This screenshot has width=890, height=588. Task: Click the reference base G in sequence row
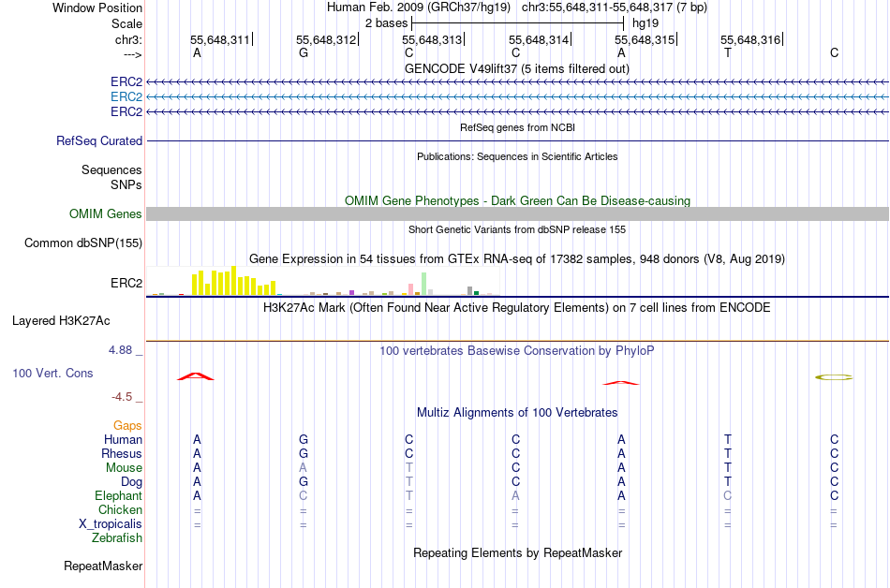tap(304, 52)
